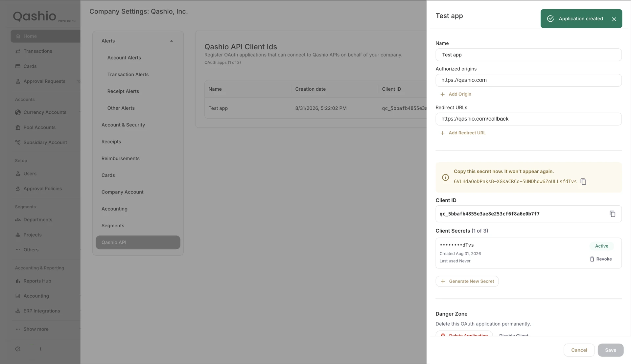Dismiss the Application created notification

pos(614,19)
